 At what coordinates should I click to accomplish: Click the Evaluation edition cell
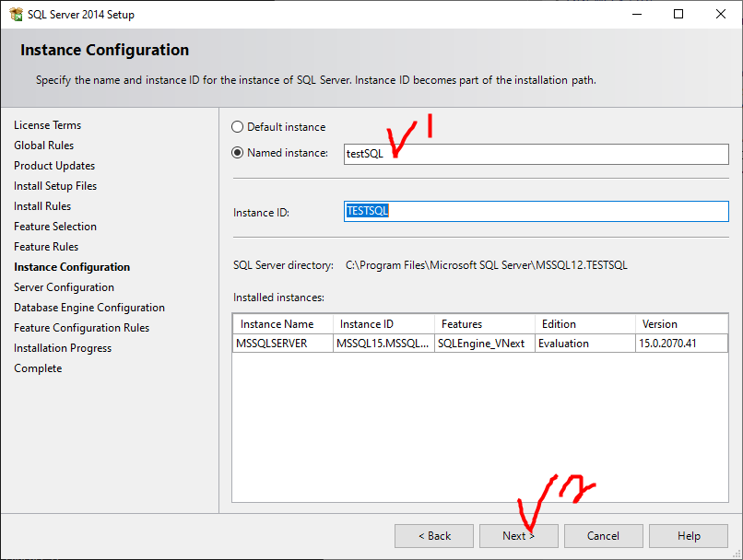(x=585, y=344)
